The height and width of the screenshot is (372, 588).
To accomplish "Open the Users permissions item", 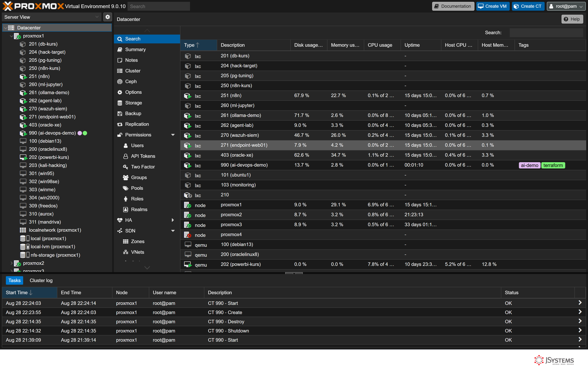I will pyautogui.click(x=147, y=145).
